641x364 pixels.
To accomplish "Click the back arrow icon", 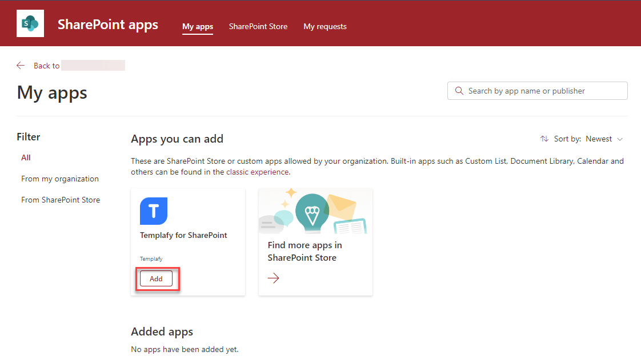I will click(x=21, y=65).
